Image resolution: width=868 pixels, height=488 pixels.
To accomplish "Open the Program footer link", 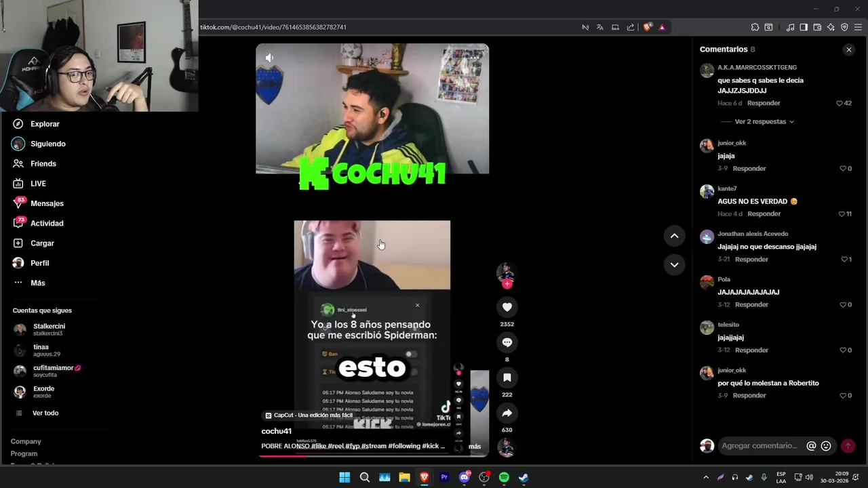I will 24,453.
